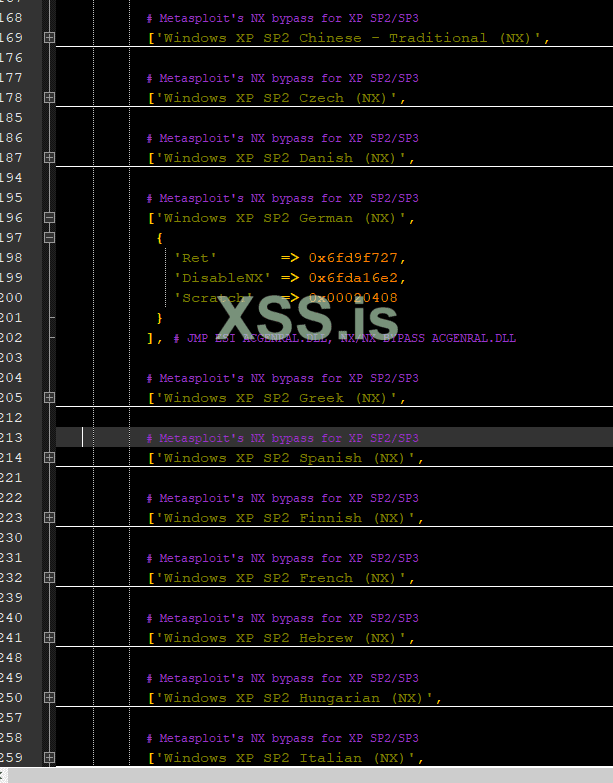613x783 pixels.
Task: Click the 'Windows XP SP2 Hebrew (NX)' line
Action: tap(281, 638)
